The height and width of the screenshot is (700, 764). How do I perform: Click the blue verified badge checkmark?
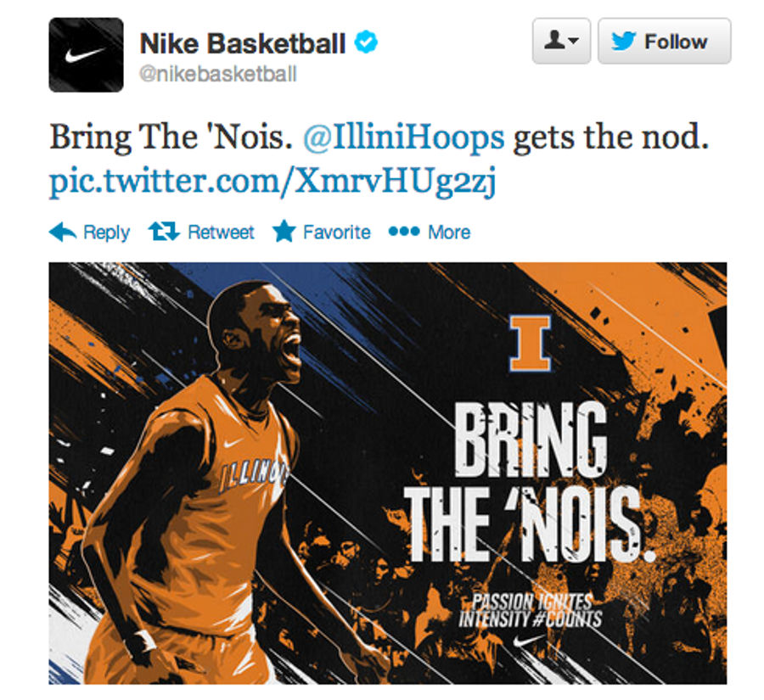coord(365,42)
